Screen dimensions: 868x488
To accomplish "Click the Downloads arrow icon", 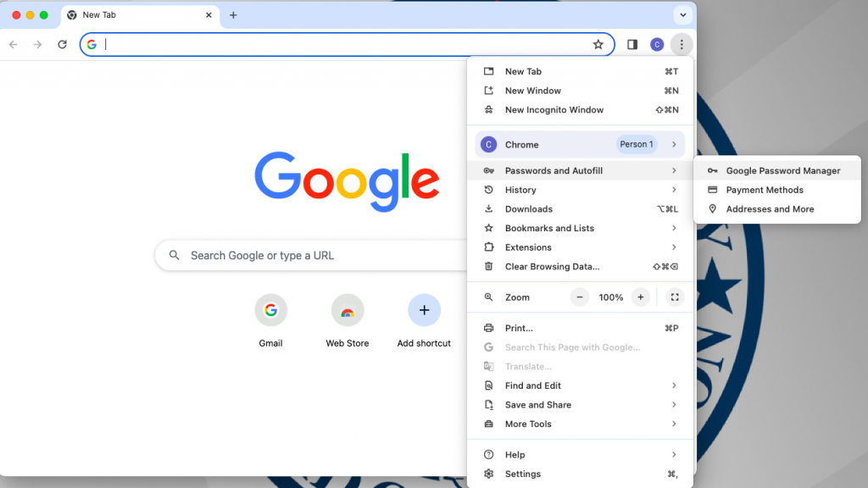I will click(488, 208).
